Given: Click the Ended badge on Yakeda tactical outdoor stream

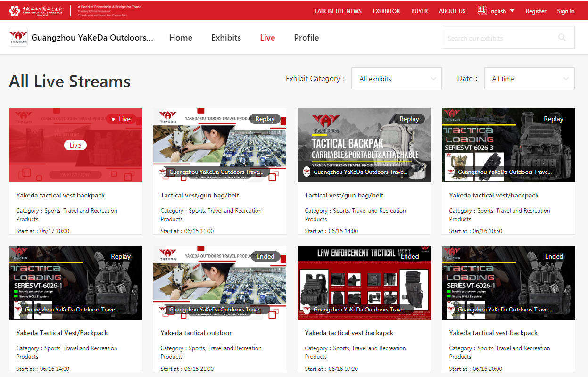Looking at the screenshot, I should (x=265, y=256).
